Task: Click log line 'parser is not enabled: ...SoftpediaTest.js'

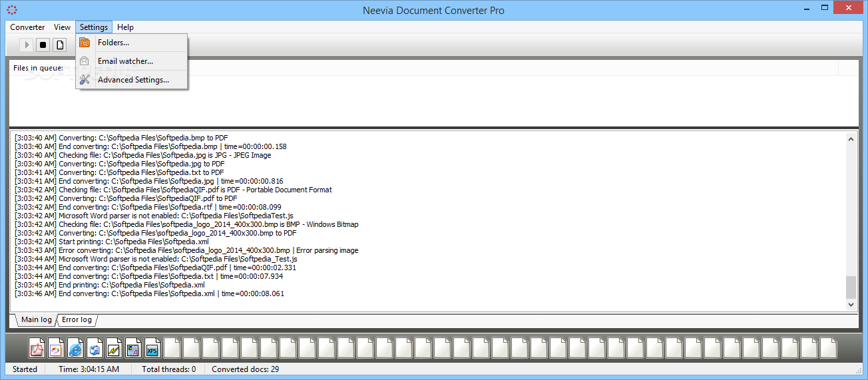Action: 154,216
